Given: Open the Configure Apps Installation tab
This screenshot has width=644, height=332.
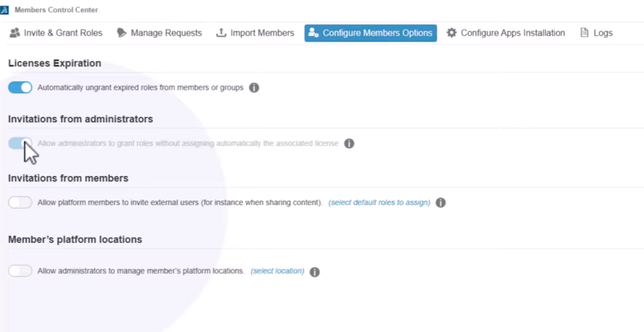Looking at the screenshot, I should pyautogui.click(x=506, y=33).
